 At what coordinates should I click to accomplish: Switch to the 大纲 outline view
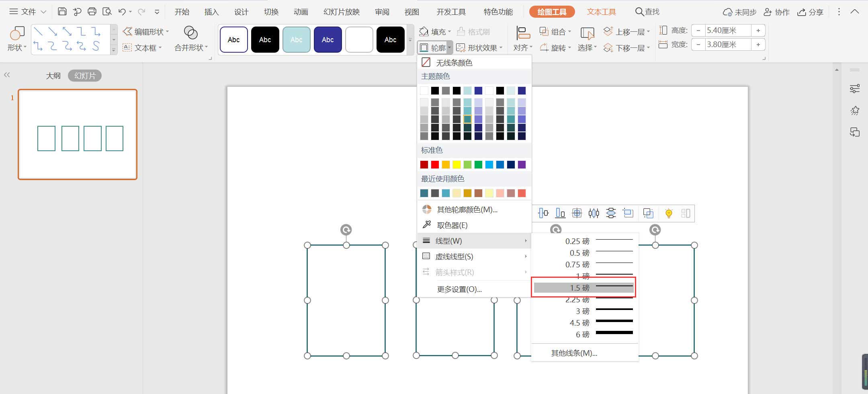point(53,76)
